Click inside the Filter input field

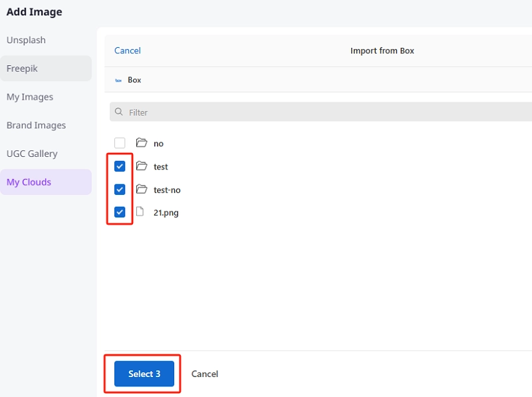199,112
